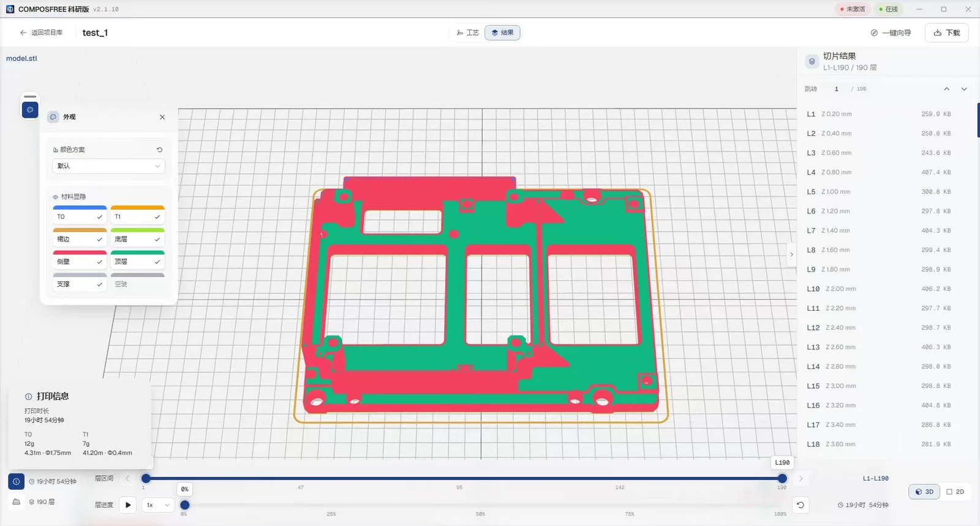Click the 层区间 left arrow button
Screen dimensions: 980x526
127,478
